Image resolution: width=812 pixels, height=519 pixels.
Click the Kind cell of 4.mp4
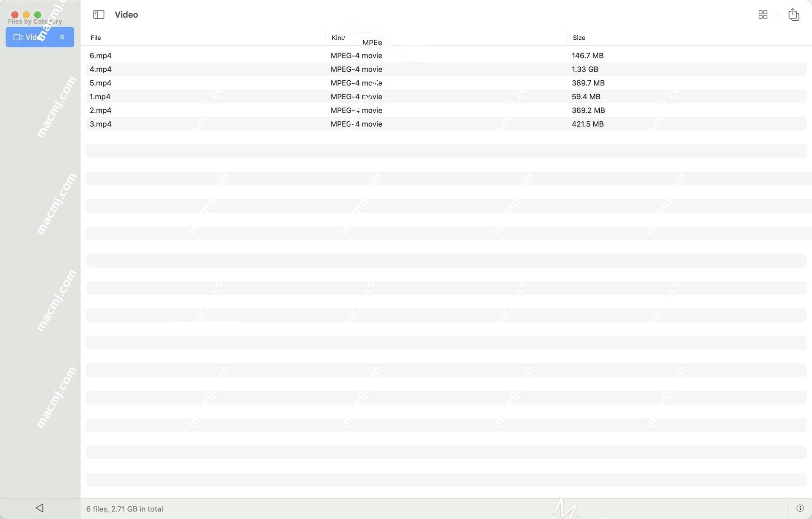pos(356,69)
